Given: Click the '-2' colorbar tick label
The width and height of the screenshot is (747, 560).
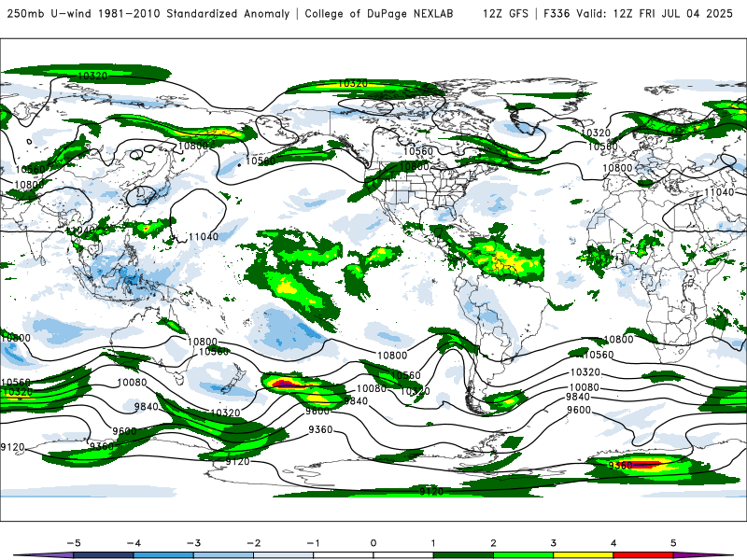Looking at the screenshot, I should point(253,543).
